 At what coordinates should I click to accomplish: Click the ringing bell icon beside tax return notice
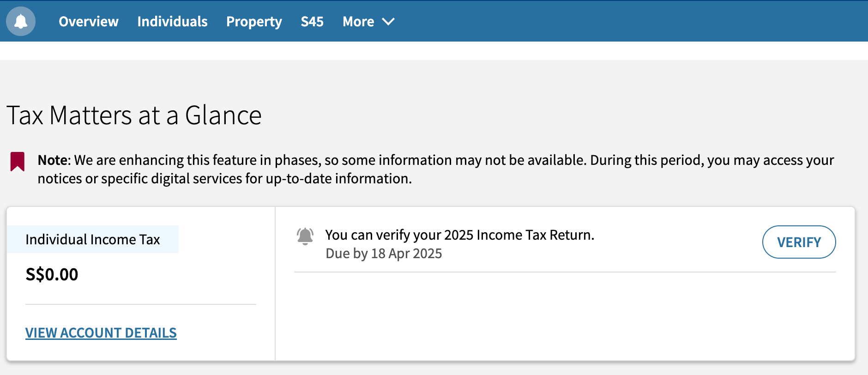[x=305, y=236]
